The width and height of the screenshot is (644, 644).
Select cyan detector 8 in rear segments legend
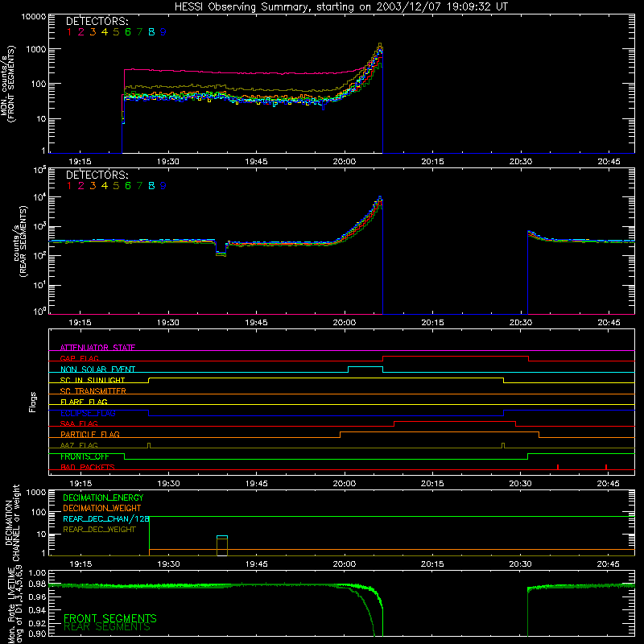[x=151, y=186]
